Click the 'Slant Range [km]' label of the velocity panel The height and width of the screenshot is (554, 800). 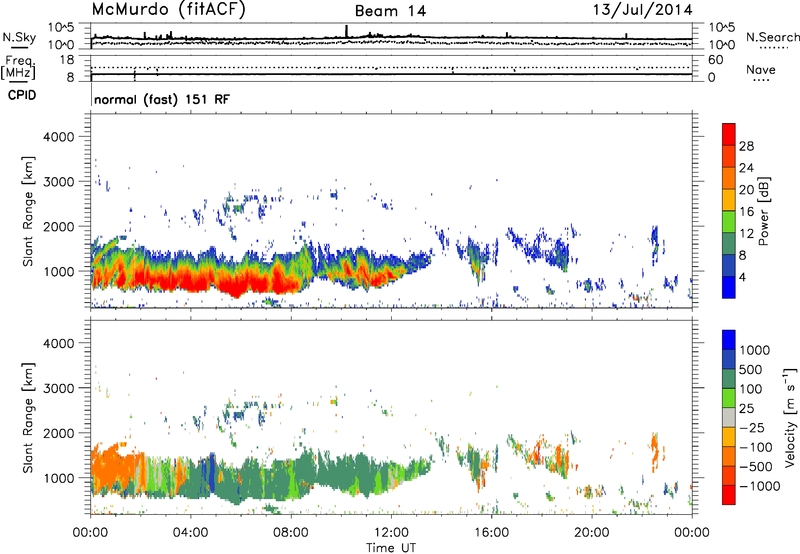28,417
